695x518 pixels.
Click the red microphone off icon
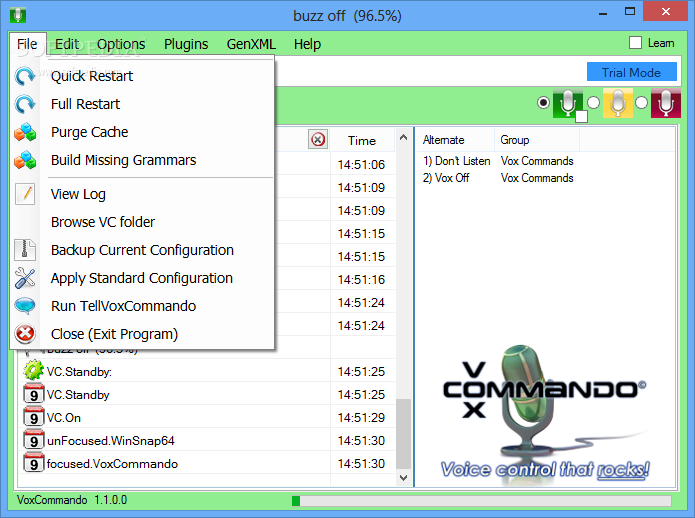(x=666, y=103)
